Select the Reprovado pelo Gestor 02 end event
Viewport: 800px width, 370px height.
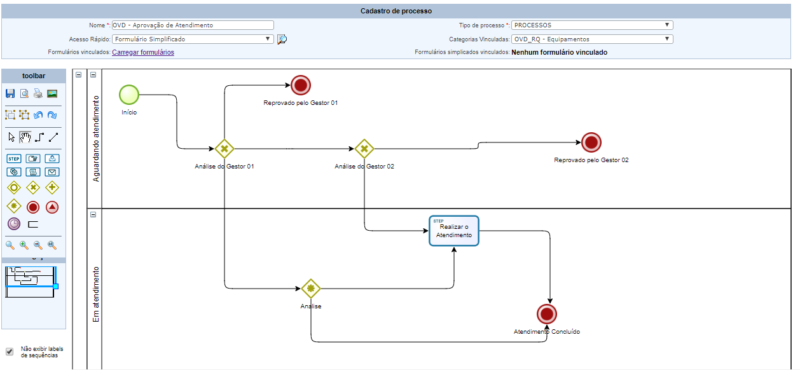591,142
